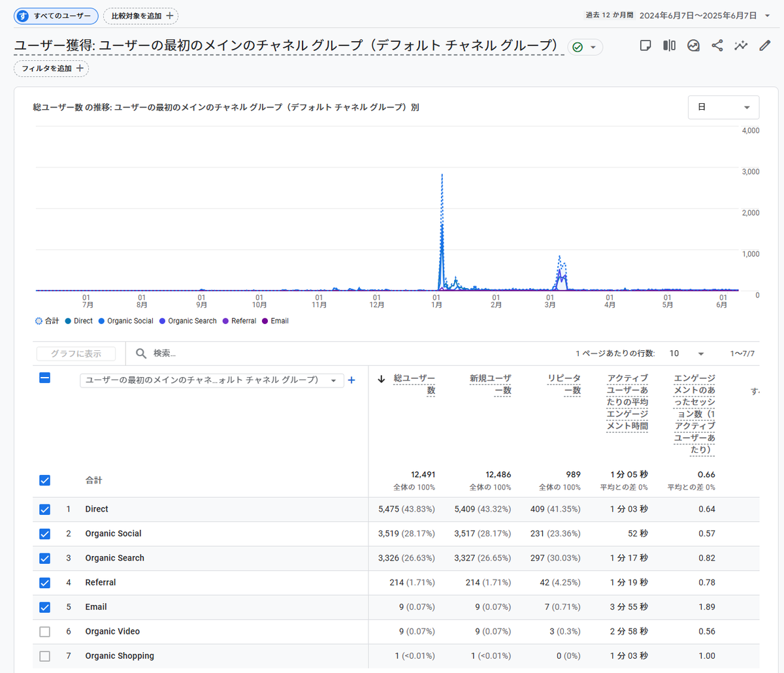The width and height of the screenshot is (784, 673).
Task: Sort by average engagement time column header
Action: tap(627, 402)
